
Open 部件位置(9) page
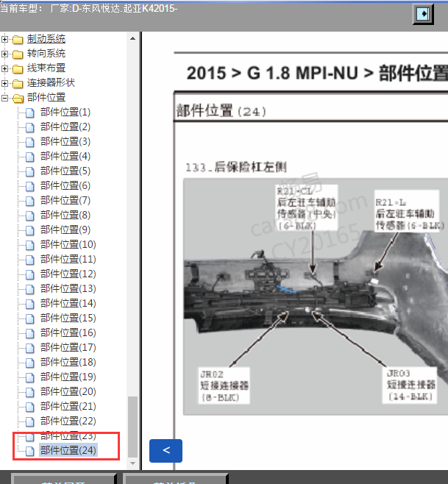click(65, 229)
